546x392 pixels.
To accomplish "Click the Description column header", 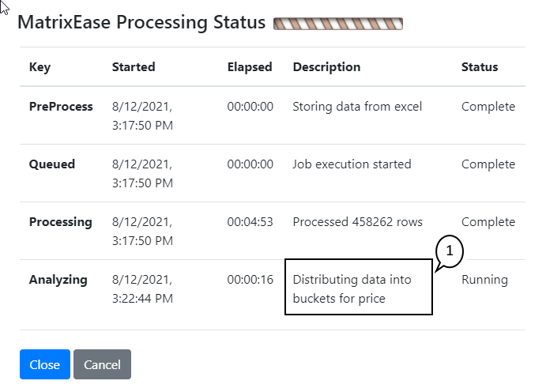I will [x=326, y=67].
